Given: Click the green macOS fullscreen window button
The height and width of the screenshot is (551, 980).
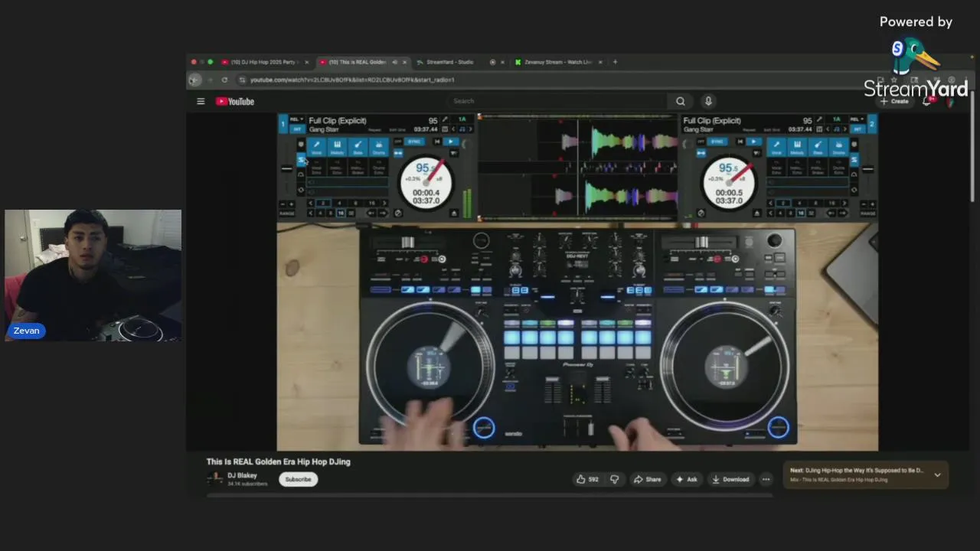Looking at the screenshot, I should pos(211,62).
